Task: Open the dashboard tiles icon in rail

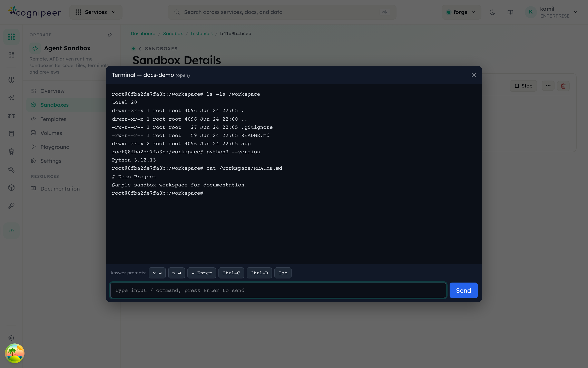Action: click(x=11, y=55)
